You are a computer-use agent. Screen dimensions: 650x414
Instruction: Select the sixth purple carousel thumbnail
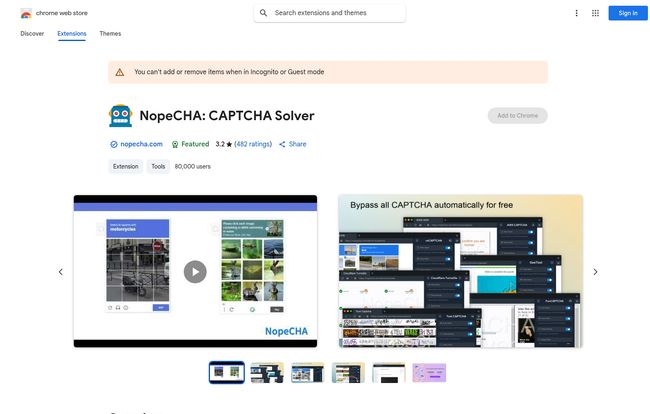pos(429,373)
